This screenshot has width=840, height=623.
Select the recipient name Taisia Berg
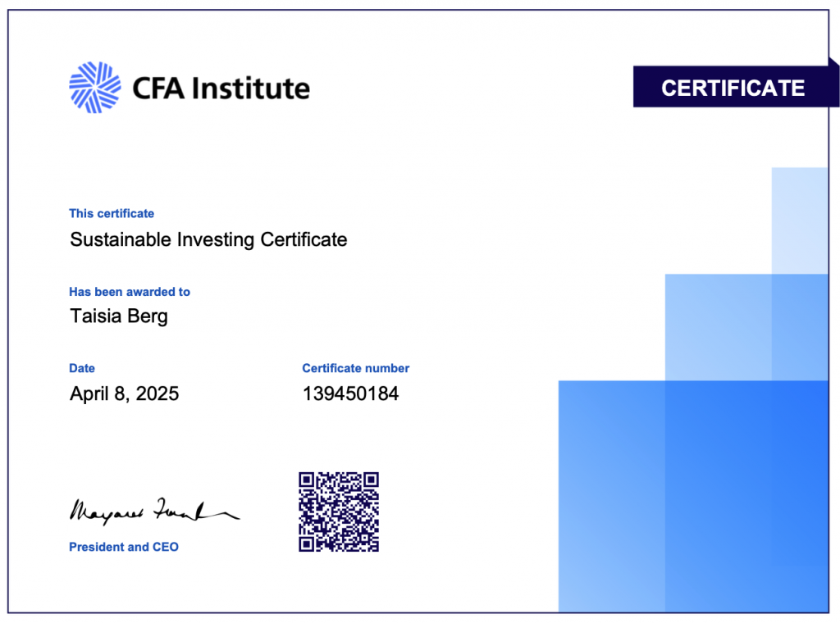coord(119,316)
